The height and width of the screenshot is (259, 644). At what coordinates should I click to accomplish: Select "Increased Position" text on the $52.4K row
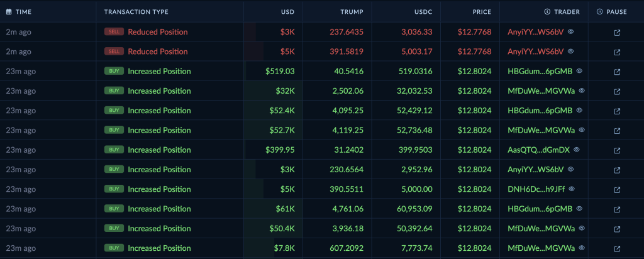tap(159, 111)
